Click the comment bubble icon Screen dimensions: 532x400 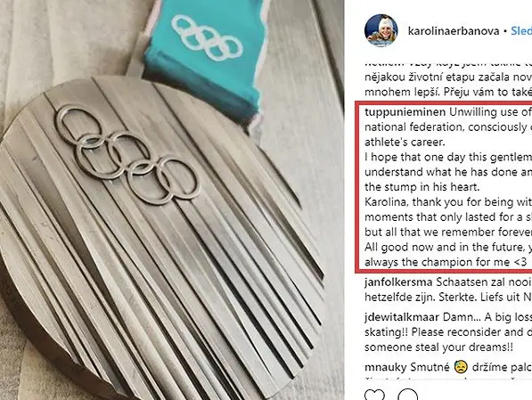coord(407,395)
